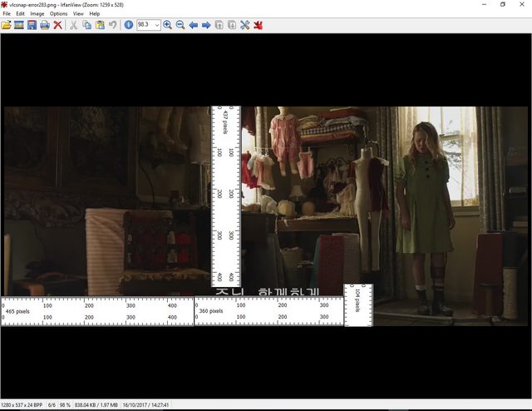Image resolution: width=532 pixels, height=411 pixels.
Task: Show image information with the blue info icon
Action: pyautogui.click(x=129, y=25)
